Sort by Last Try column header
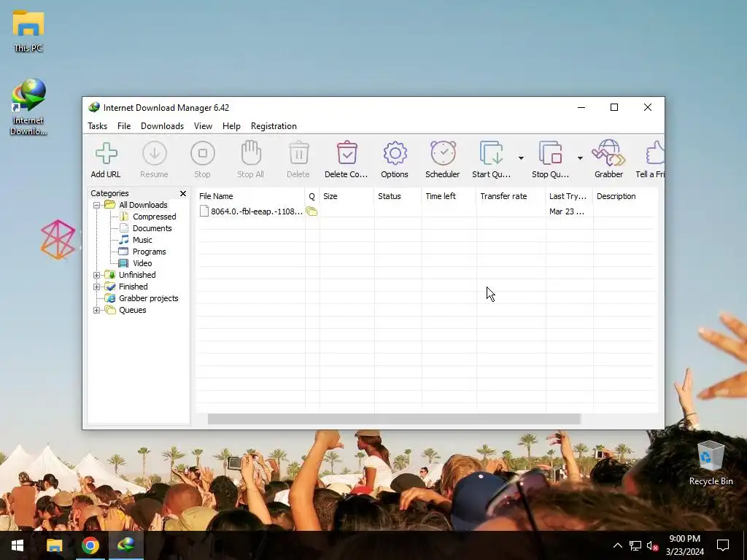Viewport: 747px width, 560px height. coord(569,196)
